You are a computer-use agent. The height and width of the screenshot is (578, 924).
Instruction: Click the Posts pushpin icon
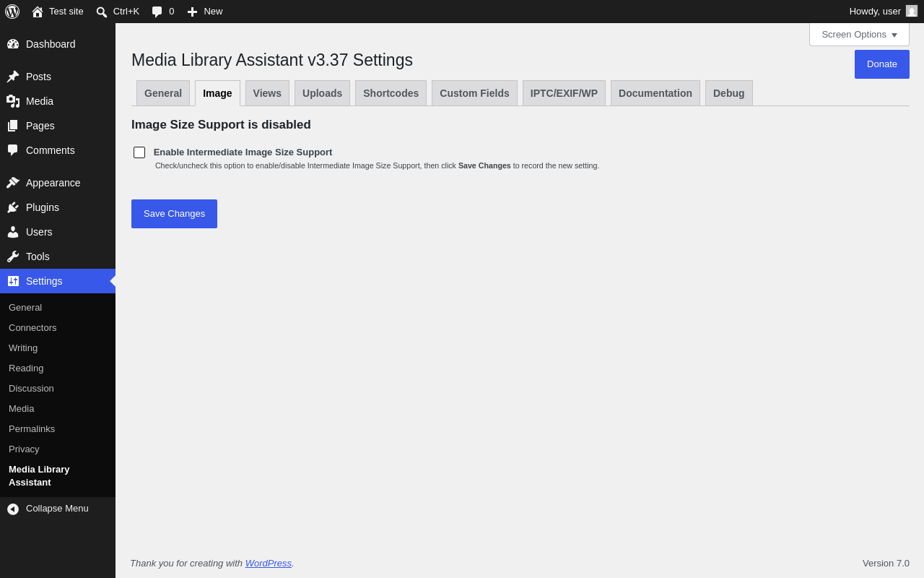(x=13, y=77)
